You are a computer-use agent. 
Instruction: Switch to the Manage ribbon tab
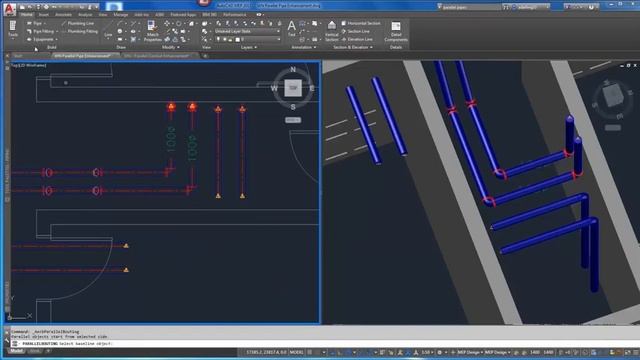[121, 15]
